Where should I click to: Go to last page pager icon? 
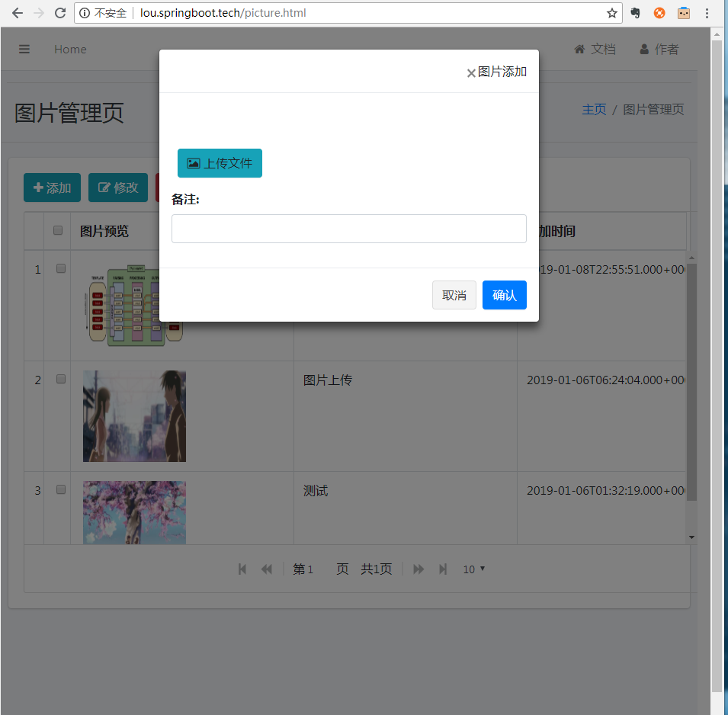coord(443,569)
